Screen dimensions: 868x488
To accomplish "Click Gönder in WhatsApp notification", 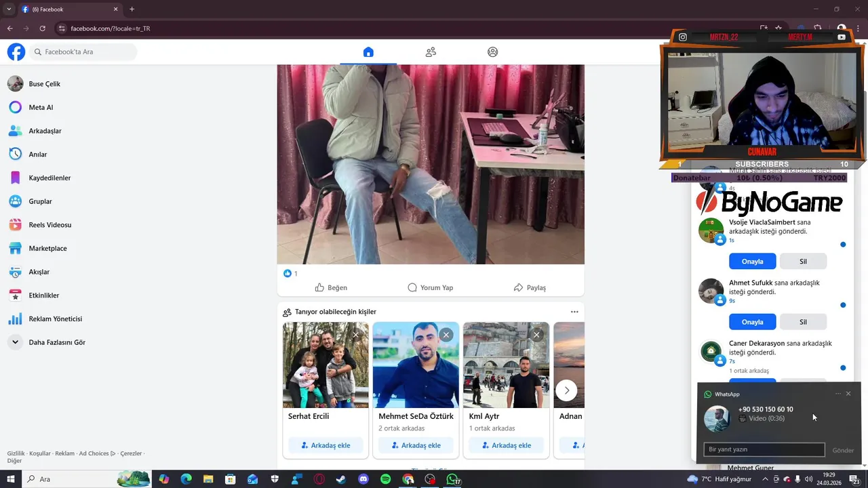I will click(843, 450).
